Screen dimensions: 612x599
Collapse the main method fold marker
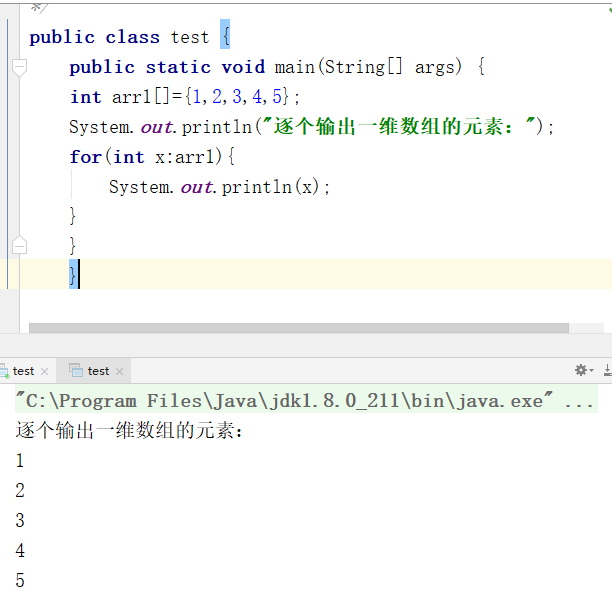[x=19, y=68]
